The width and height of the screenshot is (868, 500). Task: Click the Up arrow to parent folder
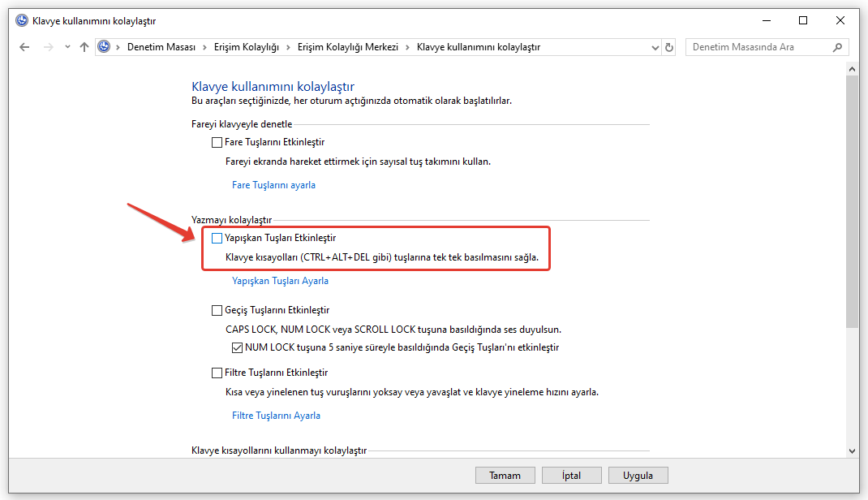pyautogui.click(x=84, y=47)
